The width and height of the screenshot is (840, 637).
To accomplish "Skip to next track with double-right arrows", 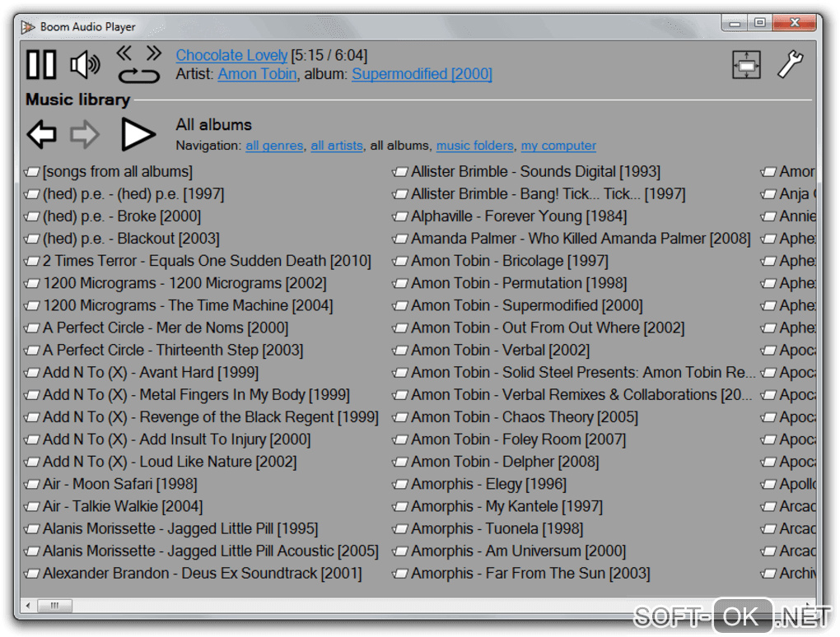I will tap(154, 53).
